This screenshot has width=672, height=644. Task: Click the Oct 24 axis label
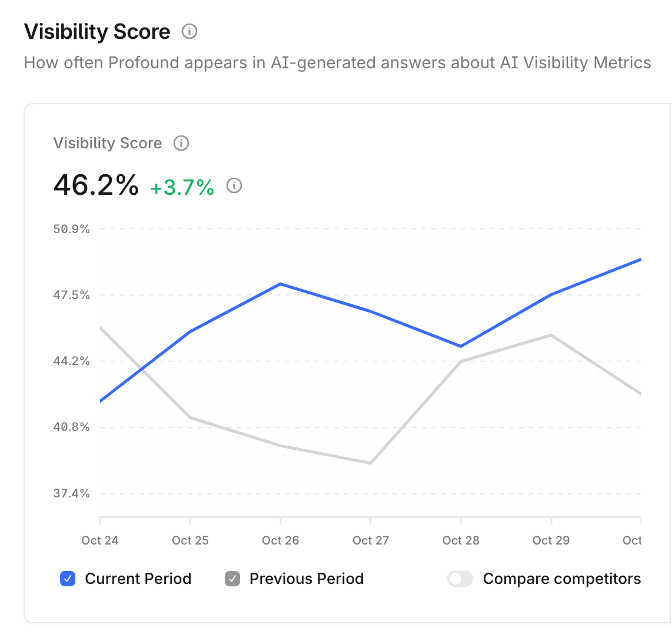tap(99, 540)
